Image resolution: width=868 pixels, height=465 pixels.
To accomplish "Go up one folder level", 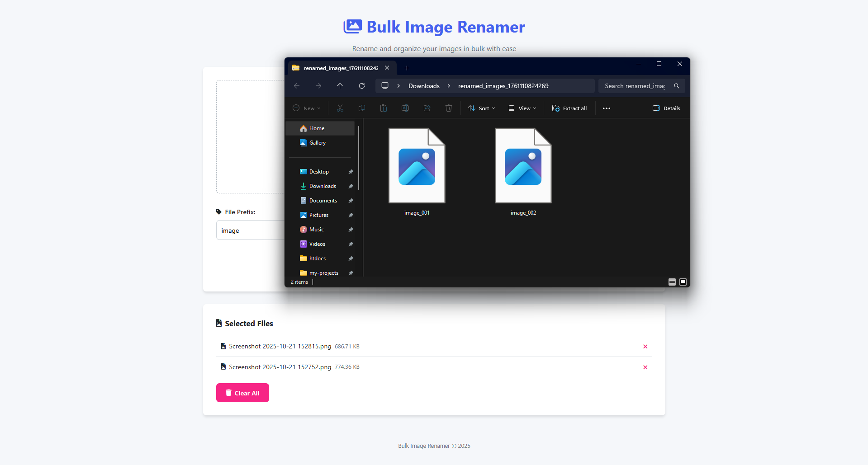I will pos(340,86).
